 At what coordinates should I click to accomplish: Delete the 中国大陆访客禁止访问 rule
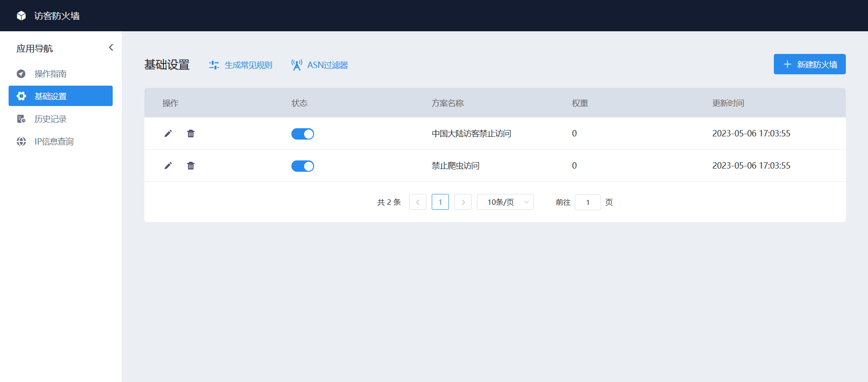[191, 133]
